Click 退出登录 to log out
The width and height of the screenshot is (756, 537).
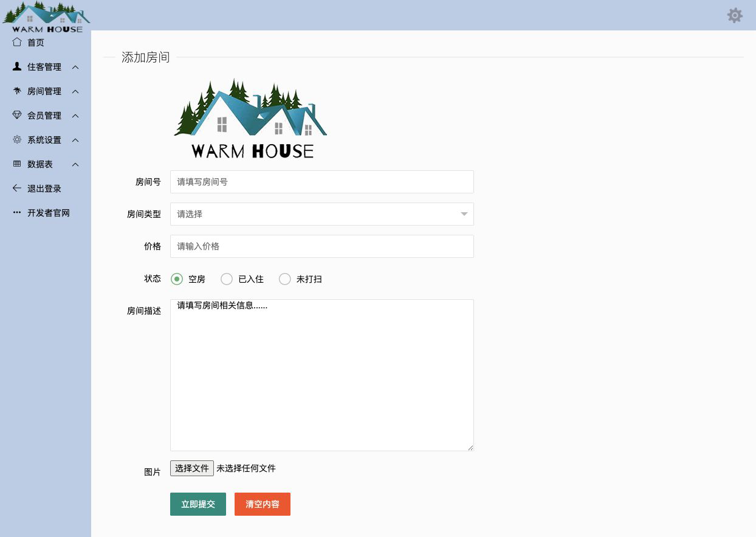[x=46, y=189]
